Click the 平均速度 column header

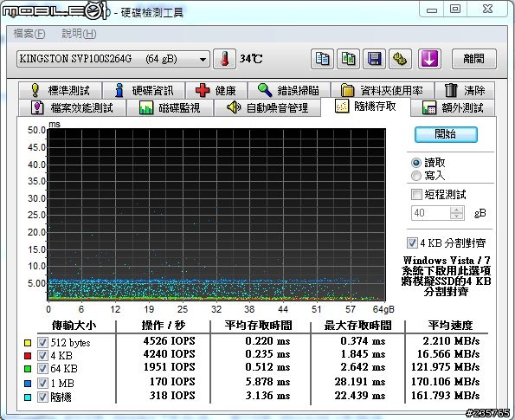(450, 326)
